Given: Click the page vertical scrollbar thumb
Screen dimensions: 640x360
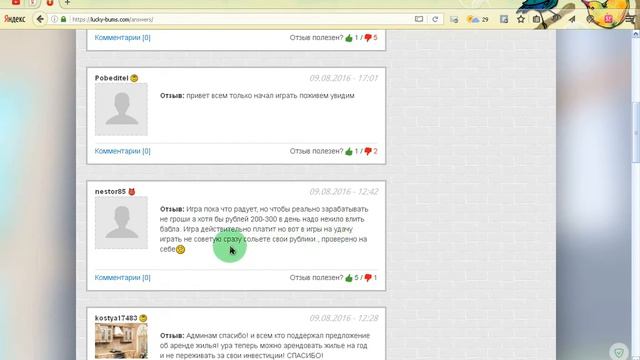Looking at the screenshot, I should (636, 133).
